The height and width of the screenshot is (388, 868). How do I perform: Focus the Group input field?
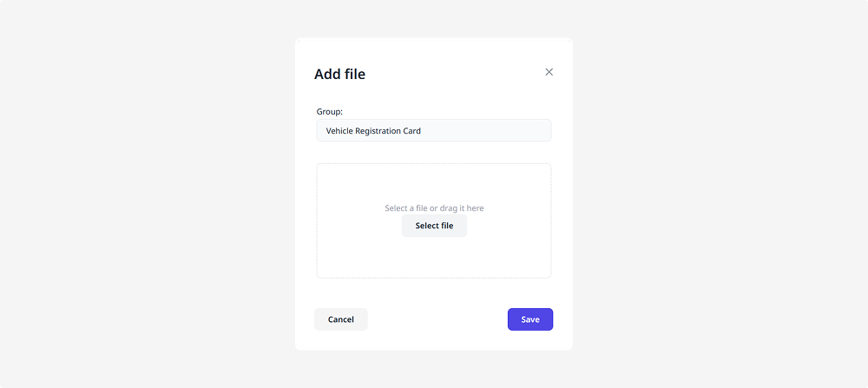coord(433,131)
